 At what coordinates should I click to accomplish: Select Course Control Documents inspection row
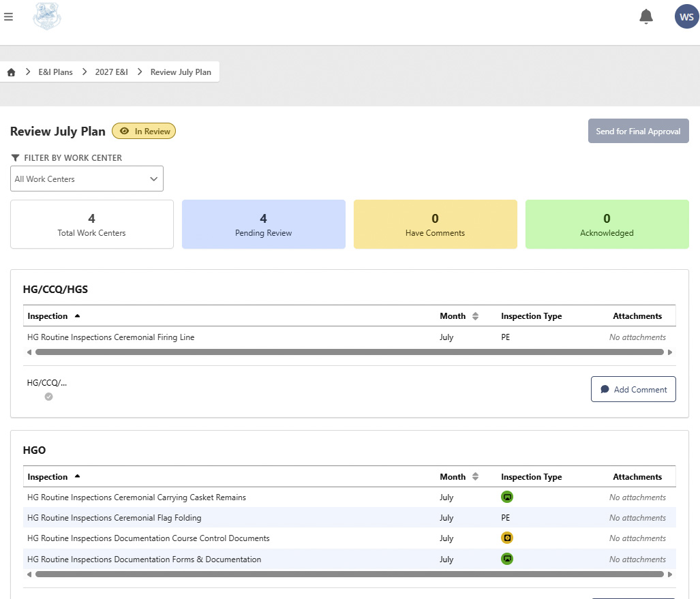click(x=350, y=538)
